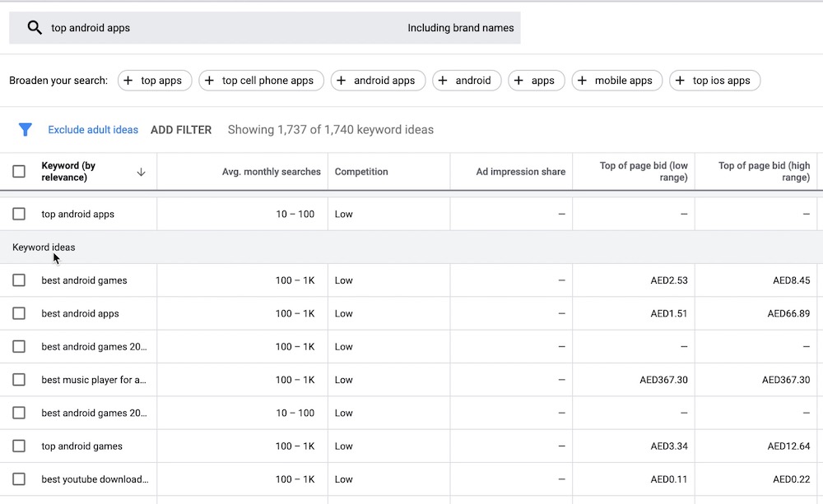
Task: Click the Ad impression share header
Action: coord(520,172)
